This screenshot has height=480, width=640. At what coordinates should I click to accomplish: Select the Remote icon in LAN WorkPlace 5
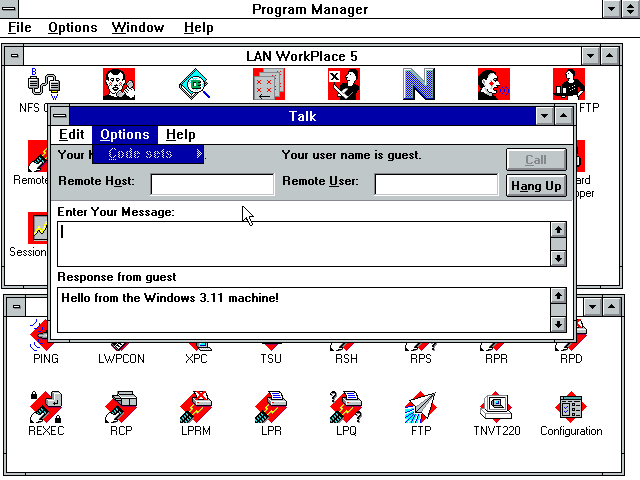pyautogui.click(x=38, y=156)
